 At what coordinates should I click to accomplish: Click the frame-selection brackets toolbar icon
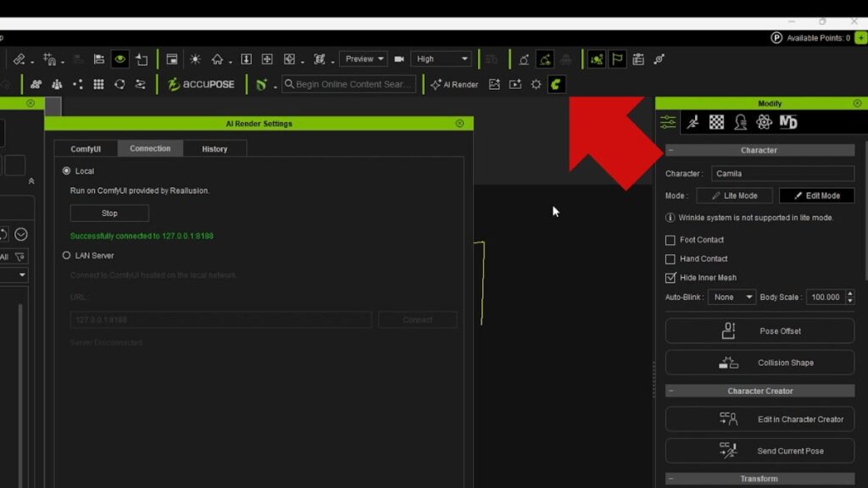pos(320,59)
